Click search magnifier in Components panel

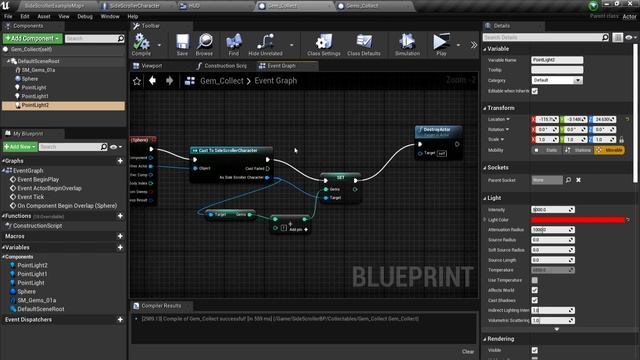click(120, 38)
